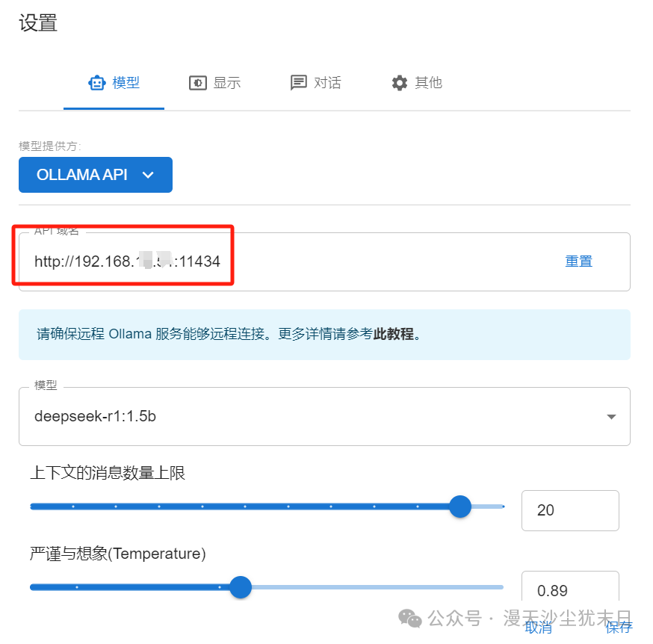The image size is (653, 644).
Task: Switch to the 对话 tab
Action: pyautogui.click(x=315, y=83)
